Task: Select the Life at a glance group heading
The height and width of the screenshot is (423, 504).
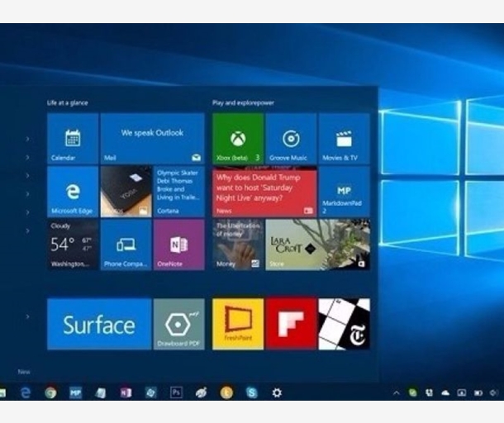Action: coord(67,102)
